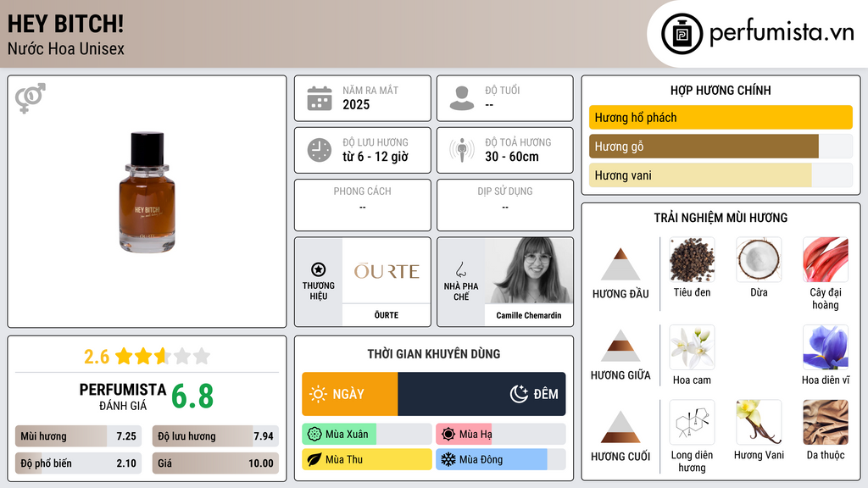Image resolution: width=868 pixels, height=488 pixels.
Task: Click the Nước Hoa Unisex subtitle
Action: tap(66, 48)
